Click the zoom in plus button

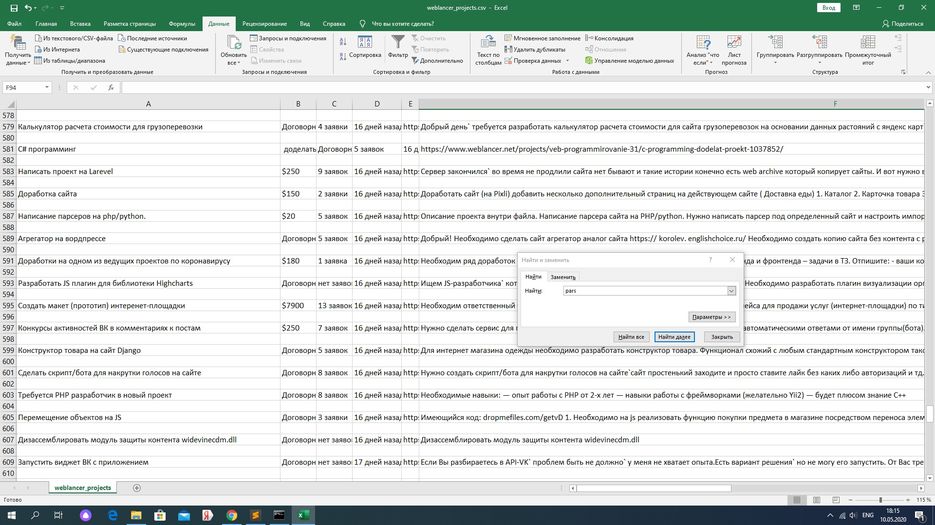[x=910, y=500]
